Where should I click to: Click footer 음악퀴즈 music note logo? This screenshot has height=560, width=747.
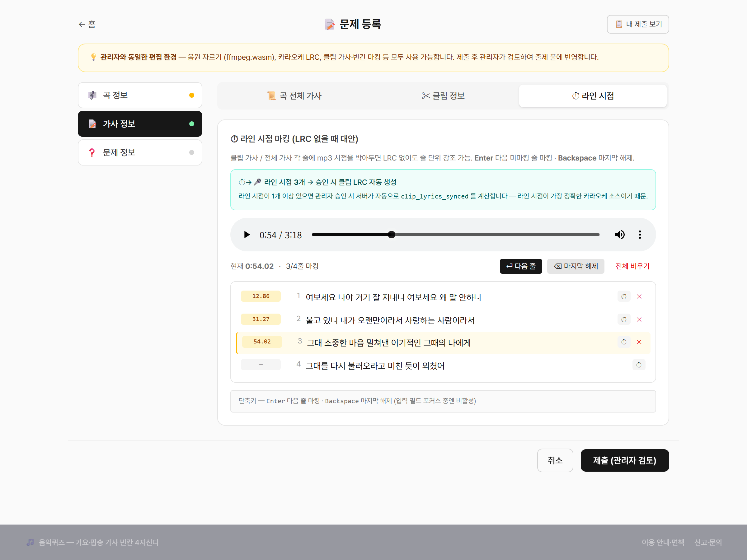(x=30, y=543)
